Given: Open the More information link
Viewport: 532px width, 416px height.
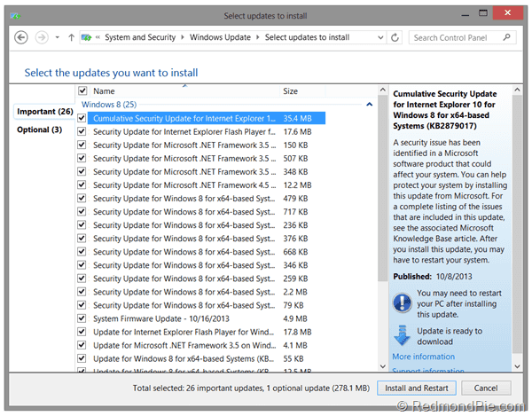Looking at the screenshot, I should tap(424, 357).
